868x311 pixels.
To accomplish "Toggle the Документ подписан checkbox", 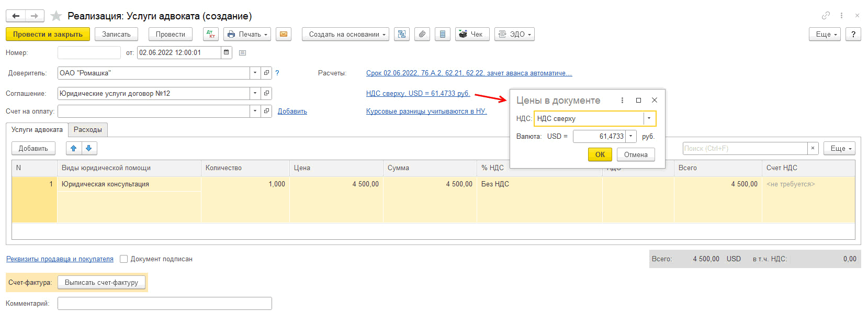I will pyautogui.click(x=124, y=259).
